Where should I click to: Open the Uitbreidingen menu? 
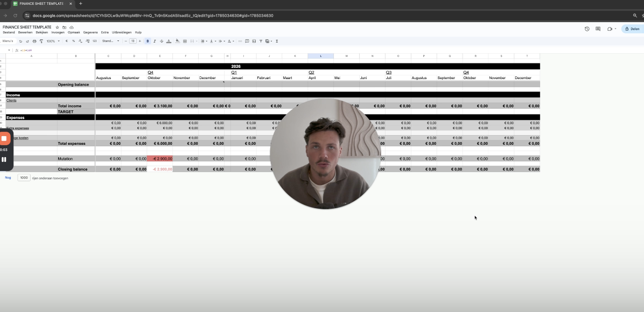pyautogui.click(x=122, y=32)
